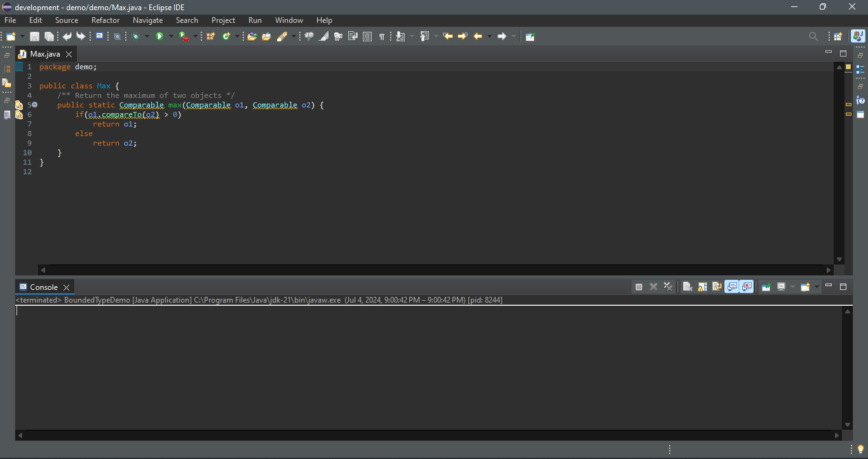The image size is (868, 459).
Task: Click the Debug bug icon
Action: coord(136,36)
